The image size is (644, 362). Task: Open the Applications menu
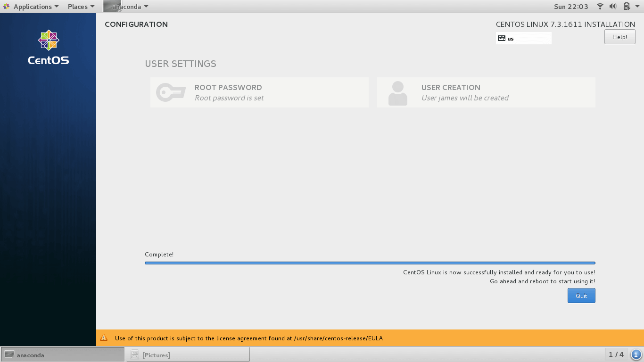click(x=32, y=7)
